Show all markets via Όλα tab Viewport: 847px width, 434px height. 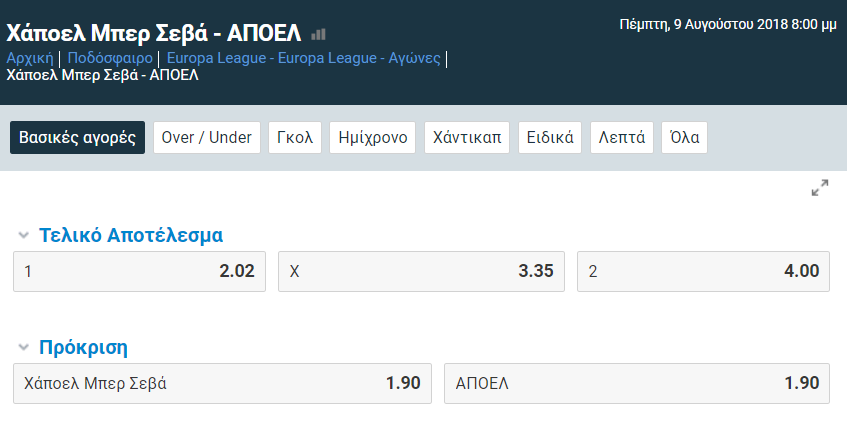[x=684, y=137]
